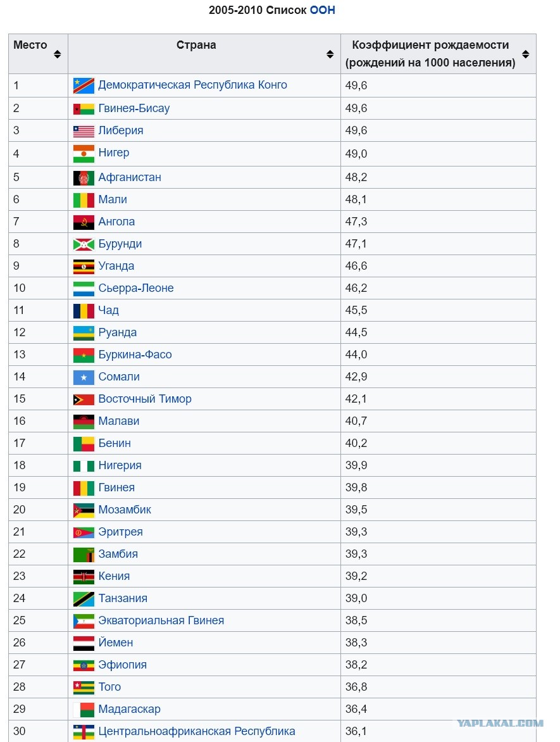Open the Восточный Тимор link
The height and width of the screenshot is (742, 560).
pyautogui.click(x=145, y=399)
